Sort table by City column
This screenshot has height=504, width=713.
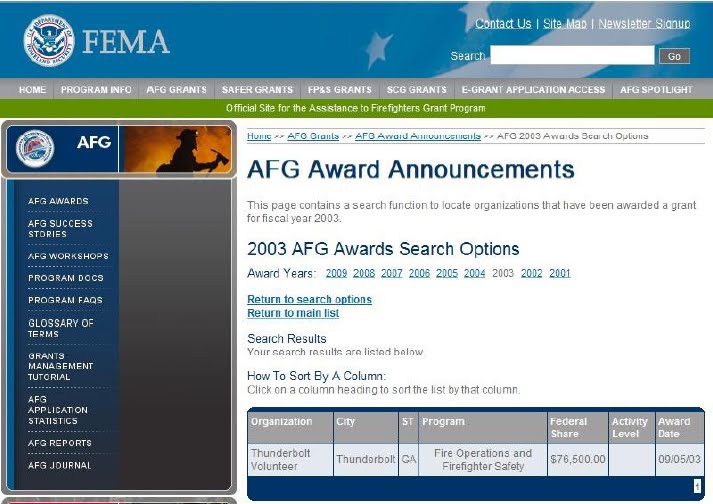[x=346, y=422]
